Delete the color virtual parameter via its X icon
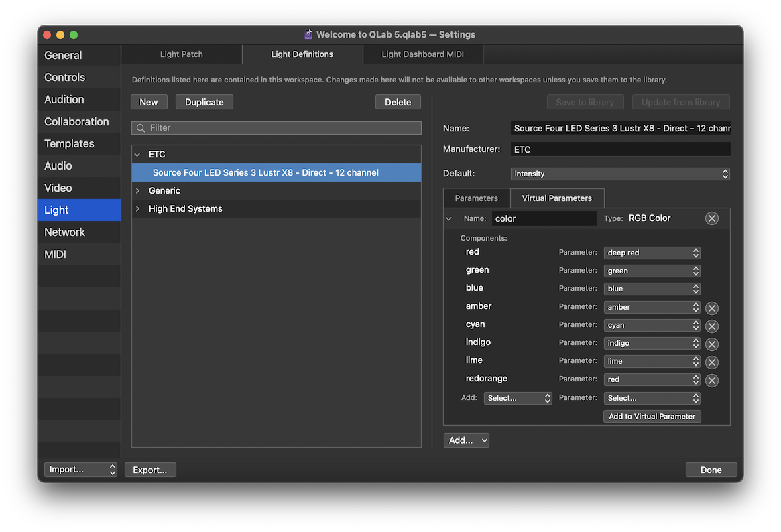 [712, 218]
